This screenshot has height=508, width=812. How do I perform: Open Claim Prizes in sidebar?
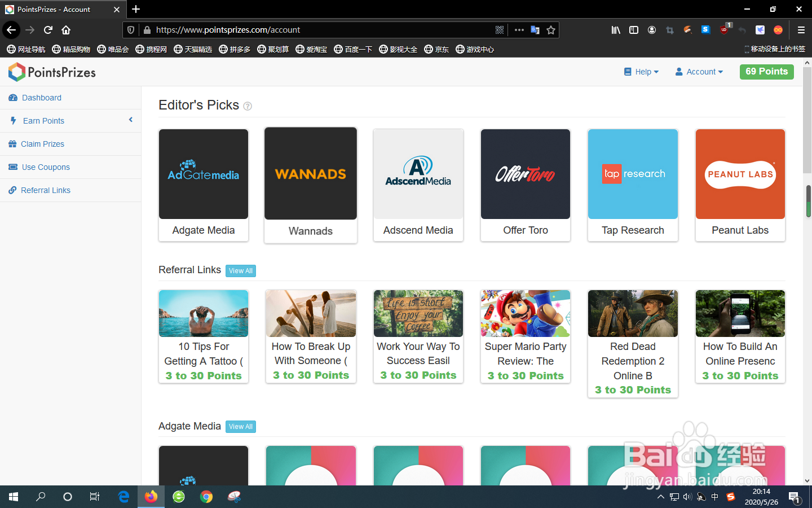click(x=70, y=144)
